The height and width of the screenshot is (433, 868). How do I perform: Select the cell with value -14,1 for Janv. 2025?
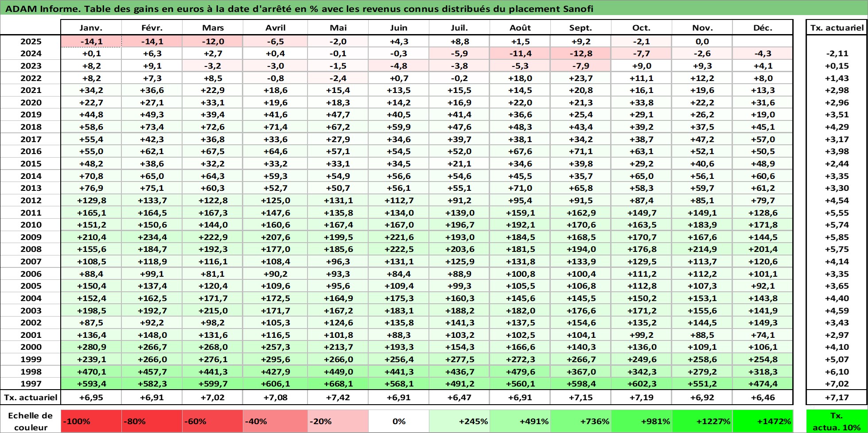pos(91,41)
